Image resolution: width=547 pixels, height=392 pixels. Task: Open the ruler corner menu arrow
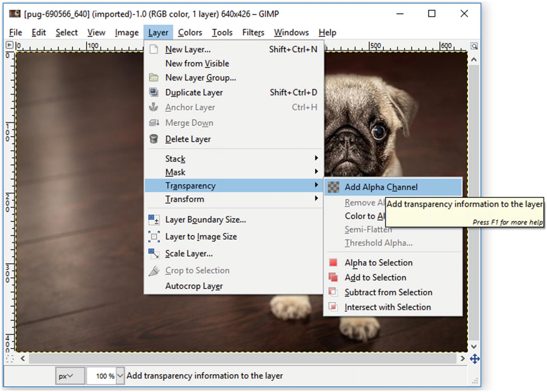[10, 45]
